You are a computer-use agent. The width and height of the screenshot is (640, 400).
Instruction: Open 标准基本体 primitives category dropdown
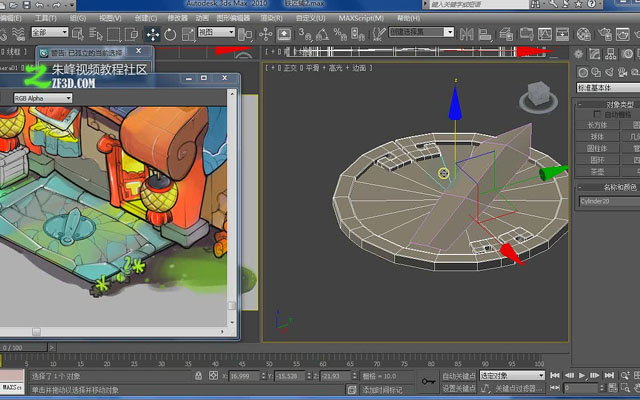pos(608,87)
